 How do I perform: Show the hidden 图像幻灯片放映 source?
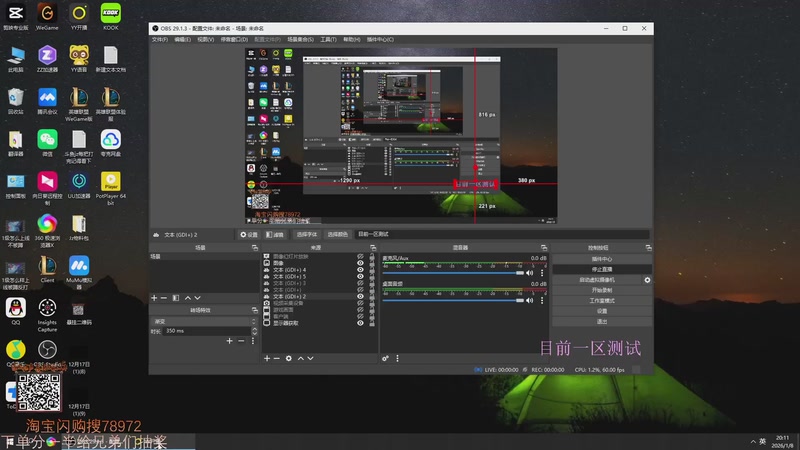point(360,257)
